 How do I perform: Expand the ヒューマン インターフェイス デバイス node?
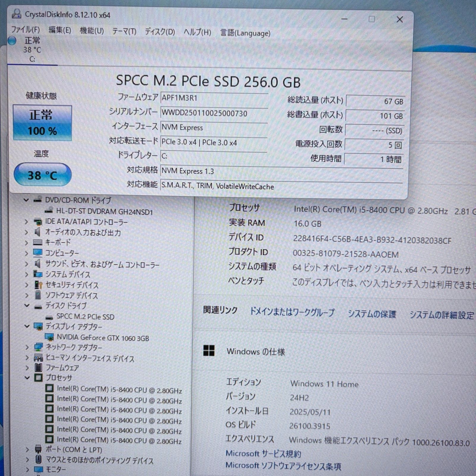coord(27,358)
